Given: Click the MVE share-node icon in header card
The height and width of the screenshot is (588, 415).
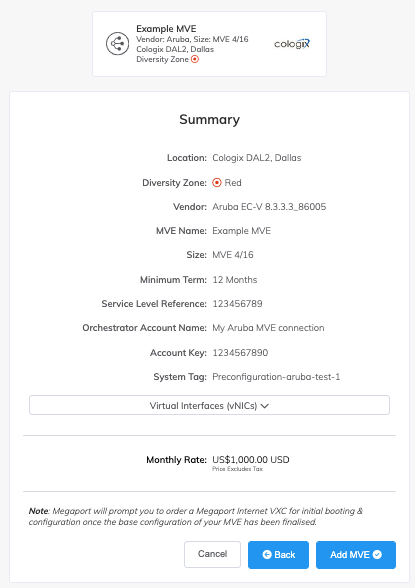Looking at the screenshot, I should (x=117, y=44).
